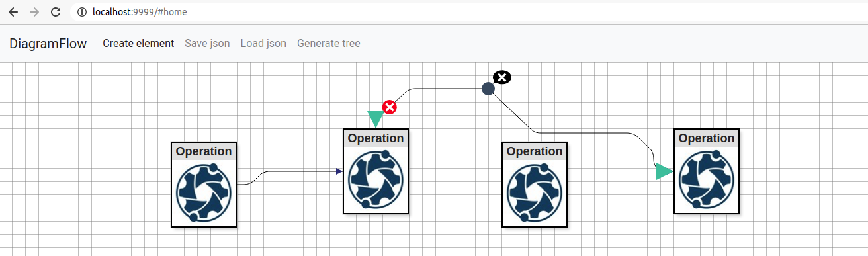The width and height of the screenshot is (868, 256).
Task: Reload the page with the refresh icon
Action: coord(56,12)
